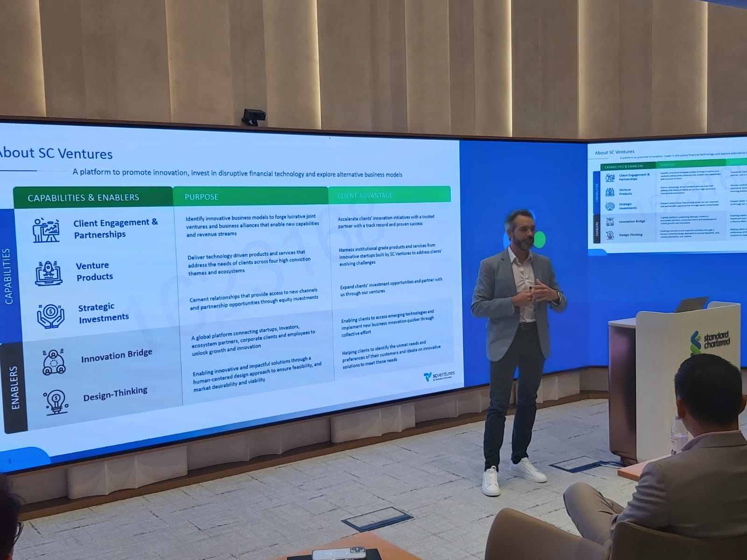Click the 'Design-Thinking' label on the large slide
The image size is (747, 560).
(115, 394)
